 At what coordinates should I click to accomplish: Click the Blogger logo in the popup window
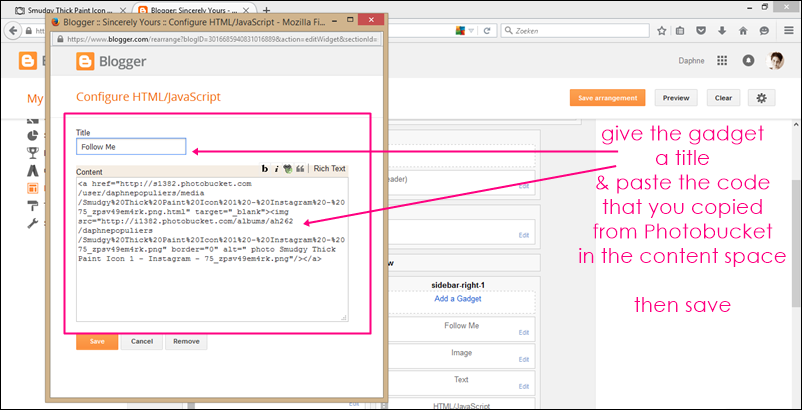coord(111,62)
